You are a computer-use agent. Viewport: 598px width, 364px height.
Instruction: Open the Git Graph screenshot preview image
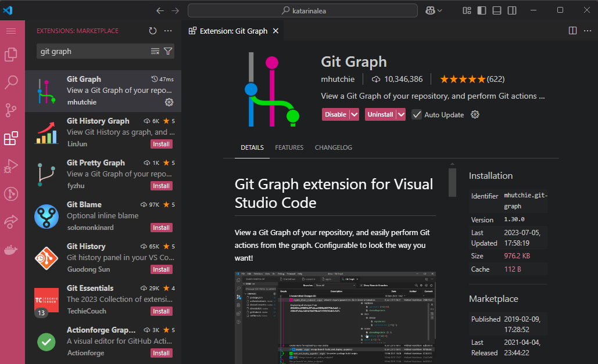point(335,318)
